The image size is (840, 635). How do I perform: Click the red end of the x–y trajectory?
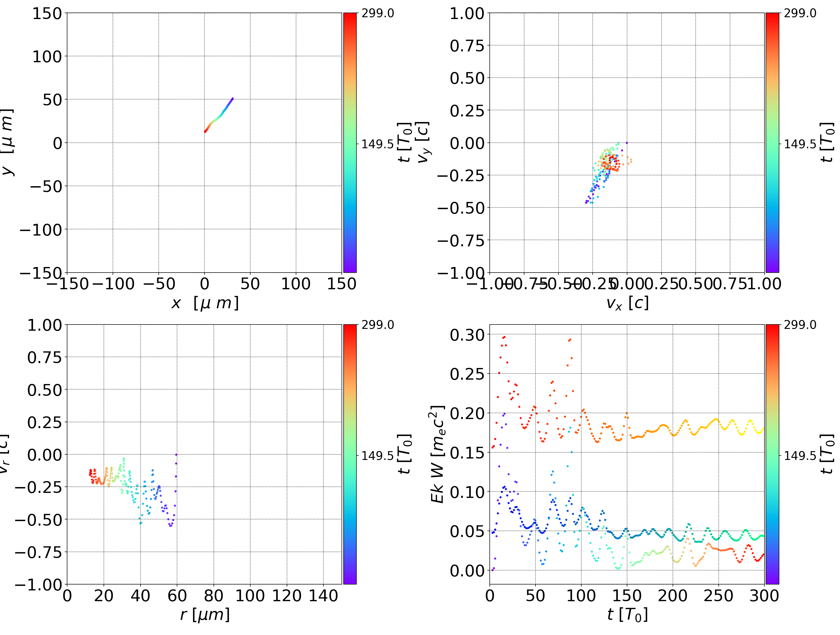(x=205, y=132)
